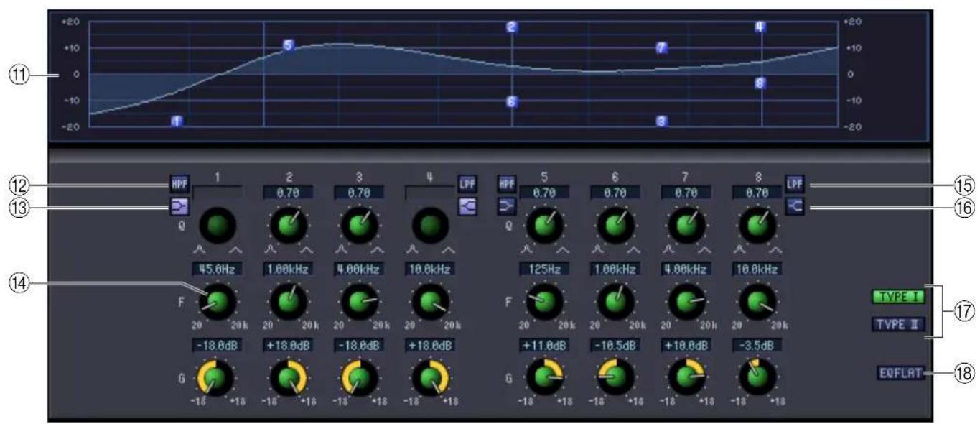Select node 5 on the EQ graph
Viewport: 980px width, 424px height.
[x=289, y=45]
